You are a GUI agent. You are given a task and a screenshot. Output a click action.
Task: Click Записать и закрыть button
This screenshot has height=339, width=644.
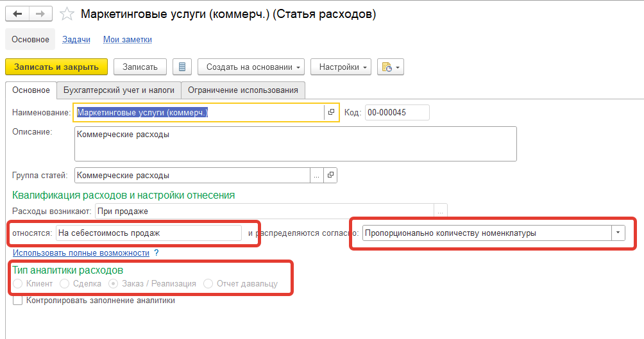56,67
